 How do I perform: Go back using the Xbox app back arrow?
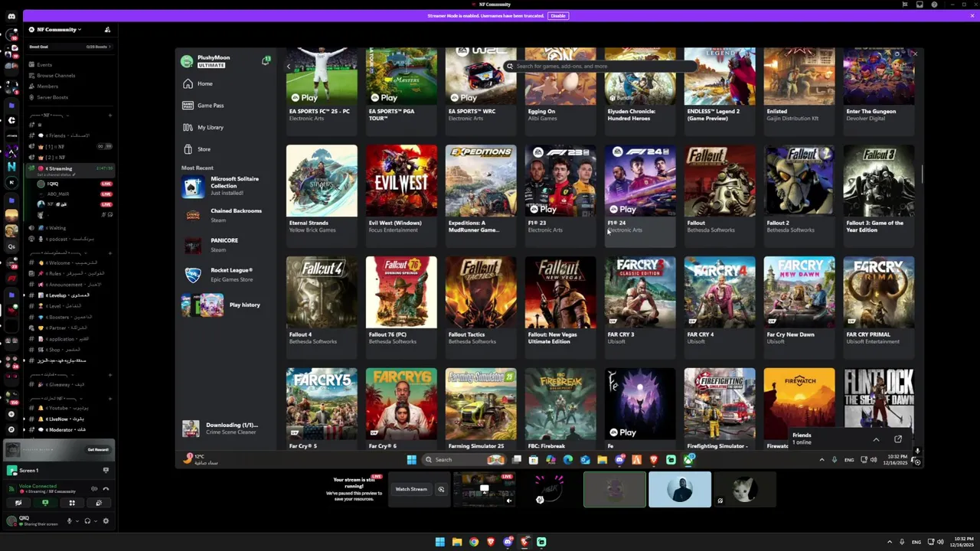289,67
